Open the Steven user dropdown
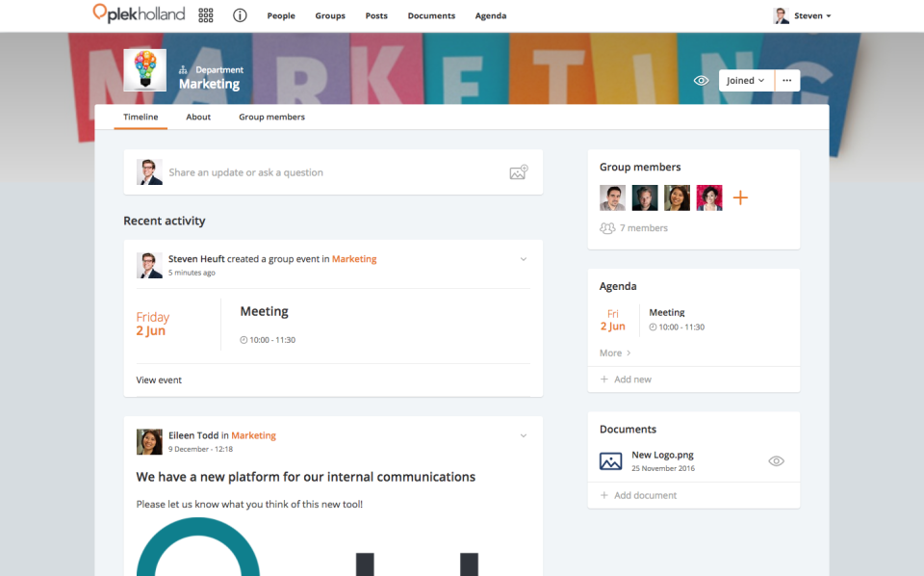This screenshot has width=924, height=576. [812, 16]
